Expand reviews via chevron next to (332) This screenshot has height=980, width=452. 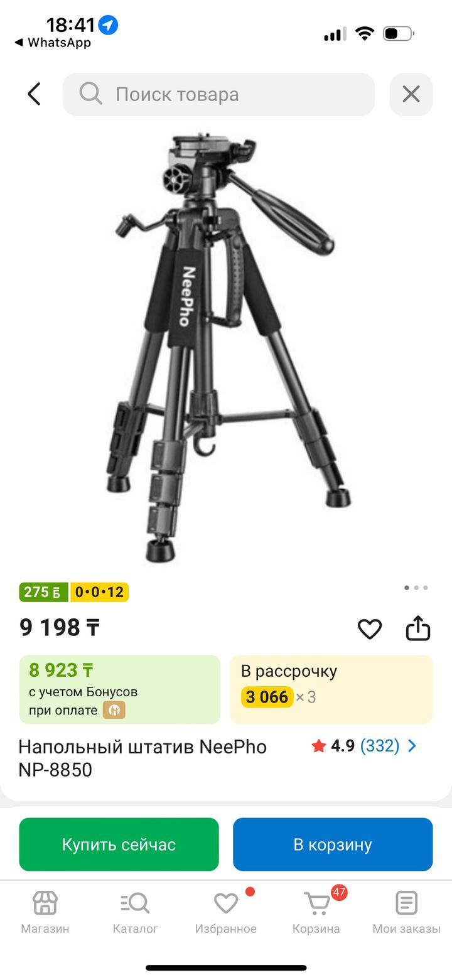click(x=412, y=746)
